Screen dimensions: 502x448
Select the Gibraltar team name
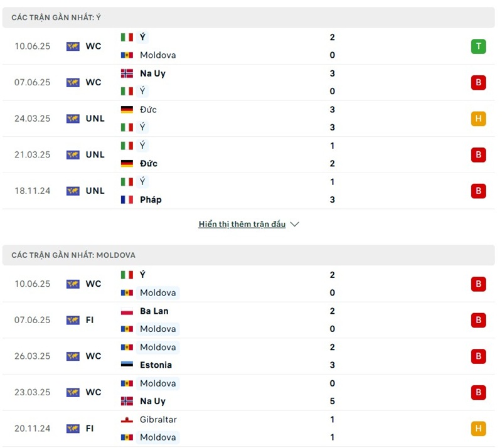click(159, 420)
